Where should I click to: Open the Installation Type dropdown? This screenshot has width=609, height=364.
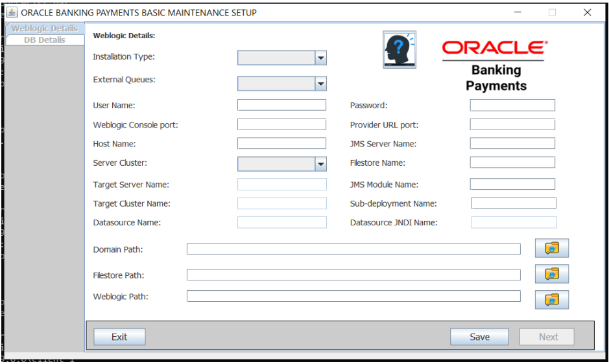tap(282, 58)
